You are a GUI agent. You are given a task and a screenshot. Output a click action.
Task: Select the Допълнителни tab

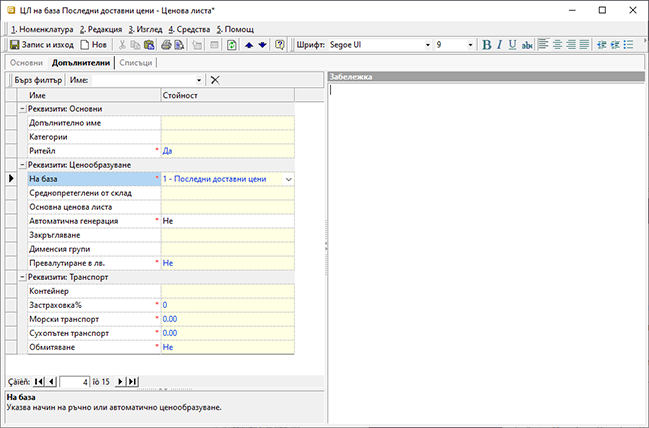point(81,63)
